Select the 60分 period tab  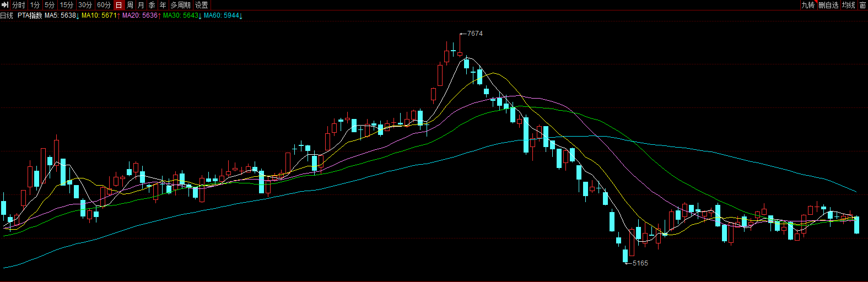104,5
